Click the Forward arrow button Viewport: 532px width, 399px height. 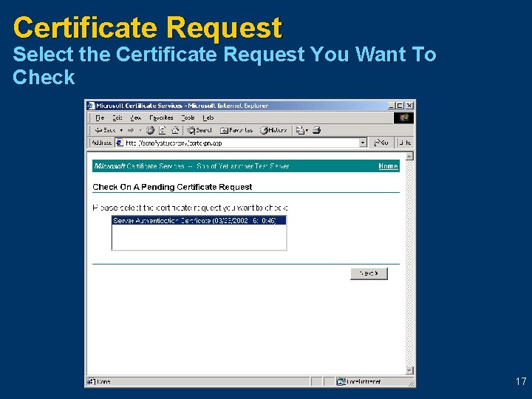tap(131, 130)
